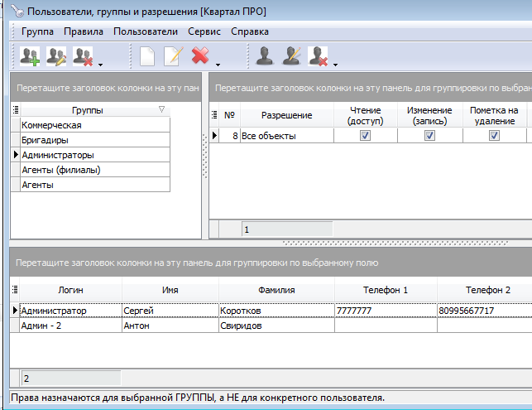
Task: Click the add group icon
Action: (x=30, y=56)
